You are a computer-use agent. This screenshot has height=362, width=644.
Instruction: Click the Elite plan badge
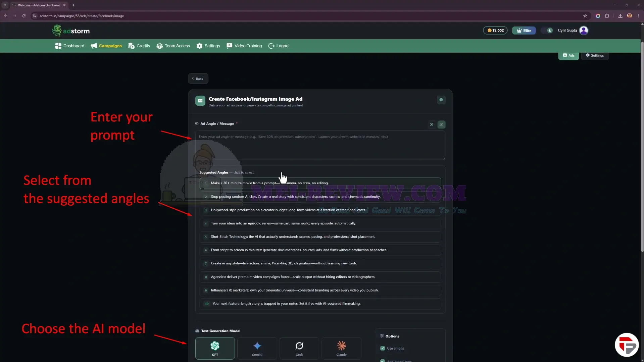(x=524, y=31)
